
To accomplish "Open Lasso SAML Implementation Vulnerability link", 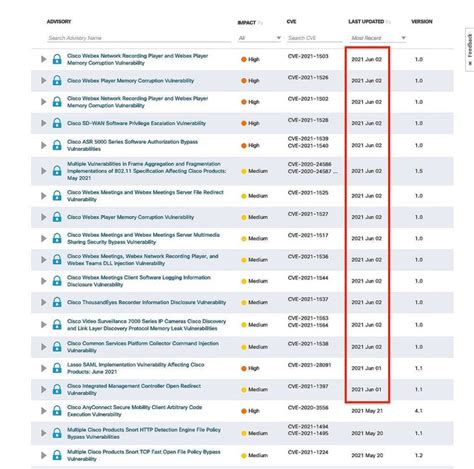I will click(136, 368).
